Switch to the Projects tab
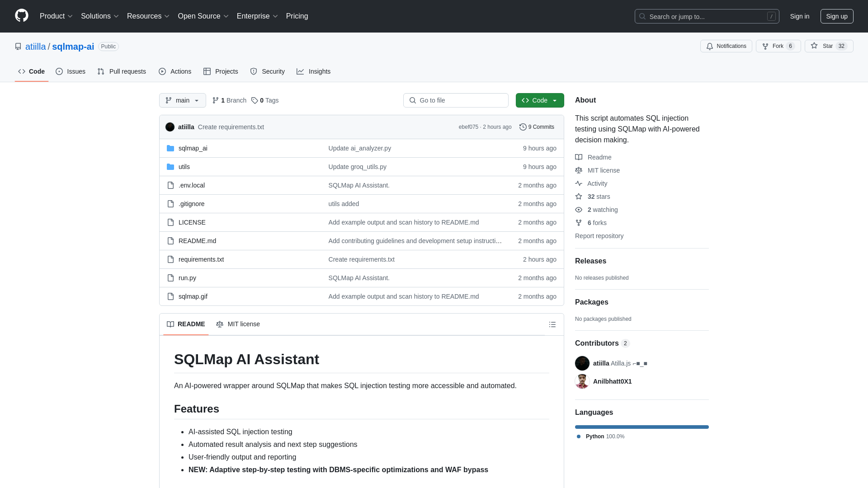 [221, 71]
